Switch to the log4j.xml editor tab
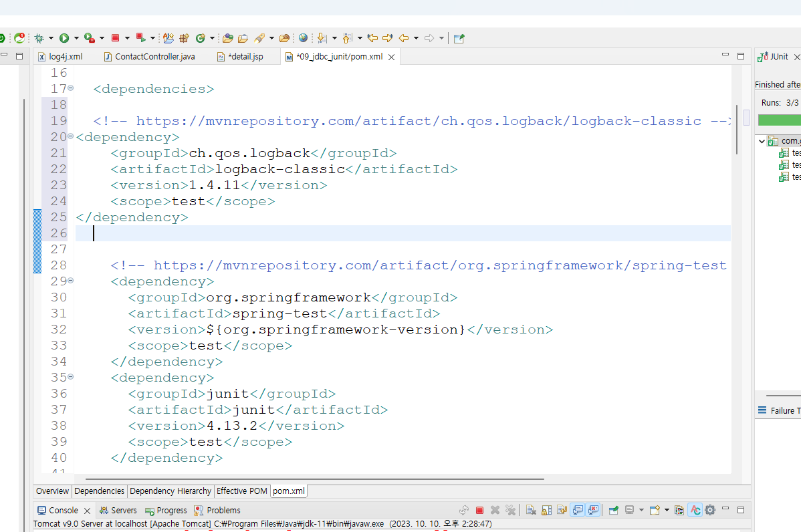Screen dimensions: 801x532 point(60,57)
